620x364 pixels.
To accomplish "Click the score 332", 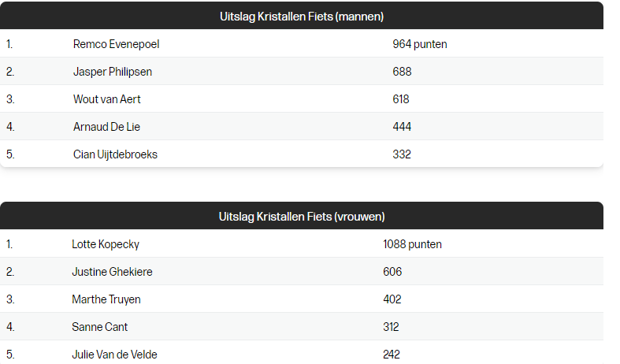I will [402, 154].
